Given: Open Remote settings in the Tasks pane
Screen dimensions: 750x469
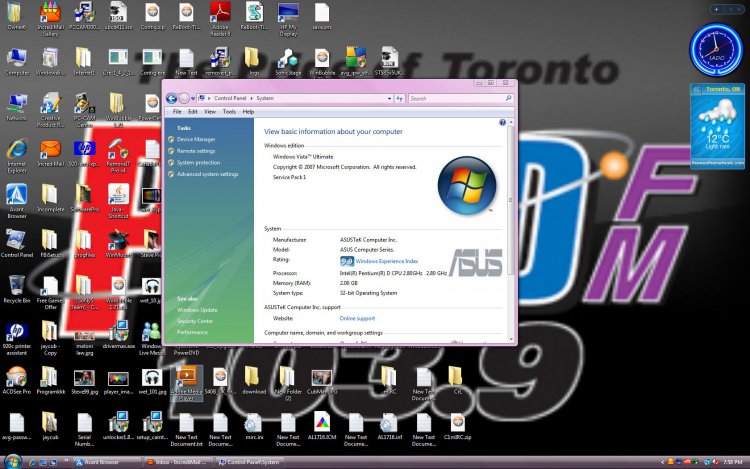Looking at the screenshot, I should 196,151.
